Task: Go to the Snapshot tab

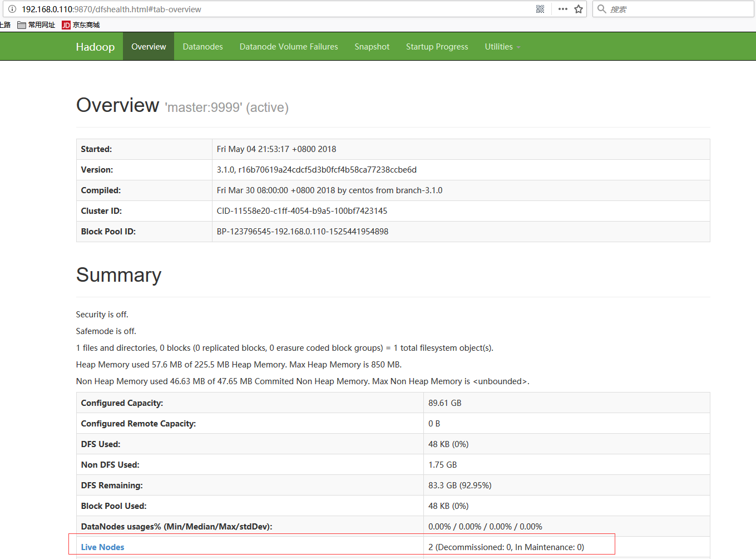Action: coord(372,47)
